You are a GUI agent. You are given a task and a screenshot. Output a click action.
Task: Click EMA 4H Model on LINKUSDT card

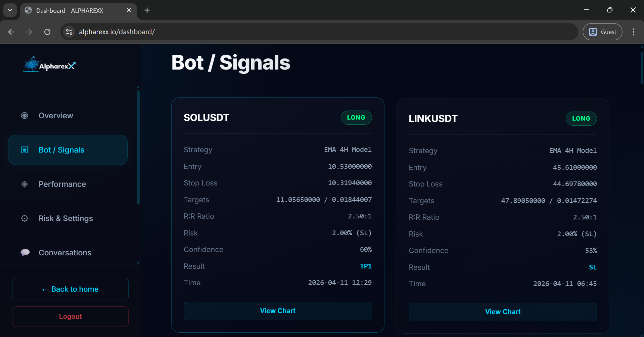tap(573, 151)
